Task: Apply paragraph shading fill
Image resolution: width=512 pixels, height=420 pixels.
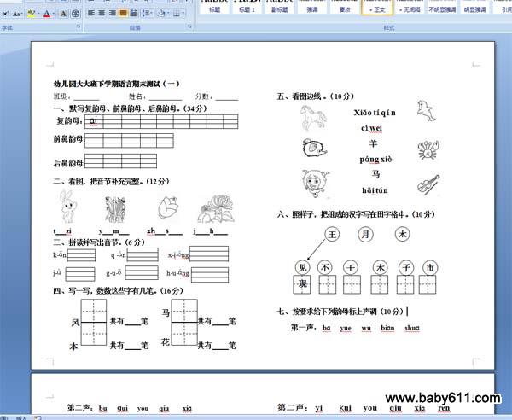Action: click(161, 13)
